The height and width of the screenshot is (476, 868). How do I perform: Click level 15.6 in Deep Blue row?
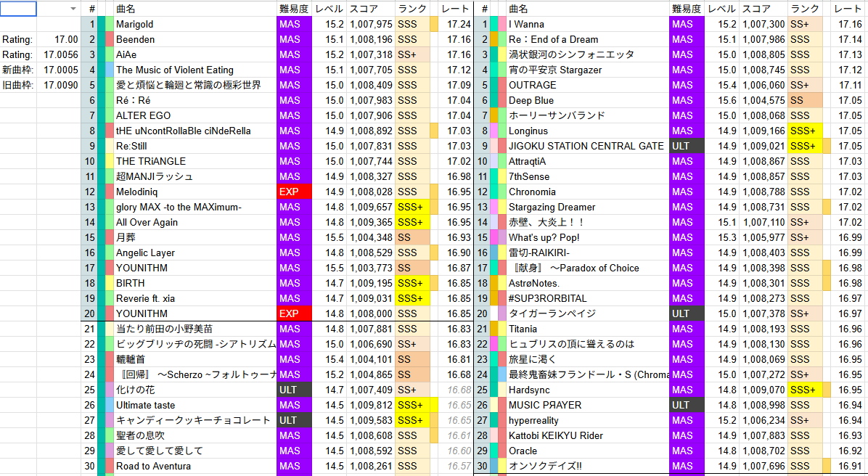coord(722,100)
